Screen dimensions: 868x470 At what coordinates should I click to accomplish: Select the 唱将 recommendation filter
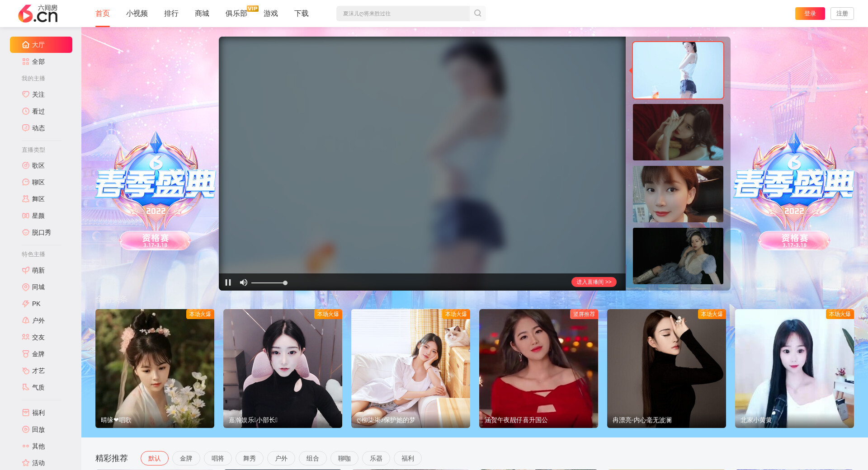click(217, 458)
